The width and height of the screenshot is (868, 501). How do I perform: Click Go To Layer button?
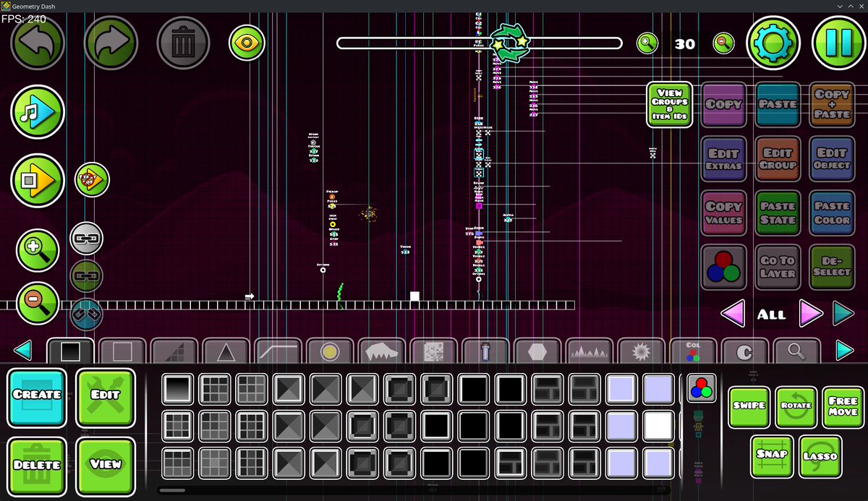(778, 267)
